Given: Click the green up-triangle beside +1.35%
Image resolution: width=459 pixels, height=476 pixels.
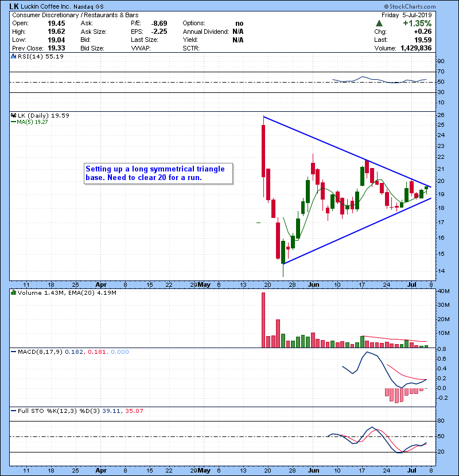Looking at the screenshot, I should (x=379, y=24).
